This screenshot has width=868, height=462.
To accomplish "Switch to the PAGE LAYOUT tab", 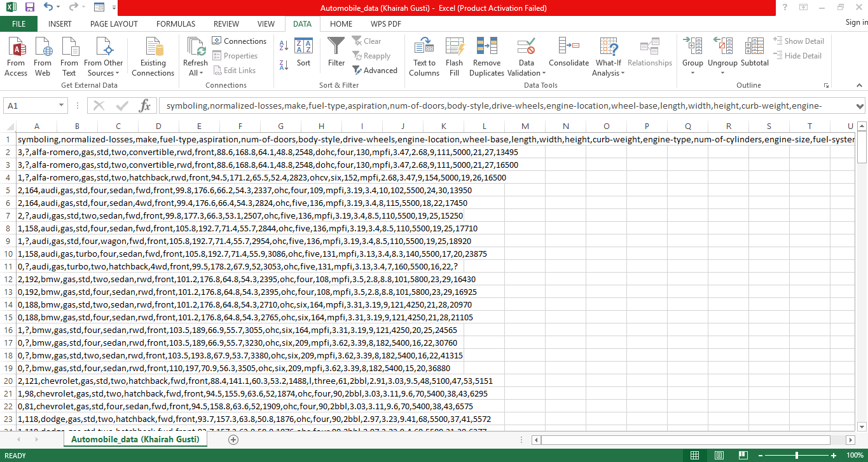I will click(114, 24).
